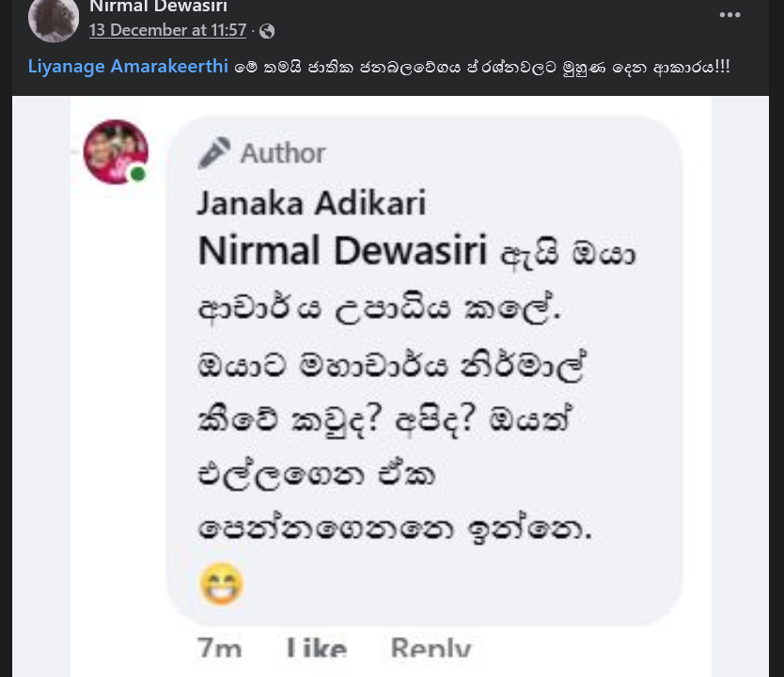This screenshot has width=784, height=677.
Task: Click Nirmal Dewasiri's profile picture in post header
Action: coord(53,19)
